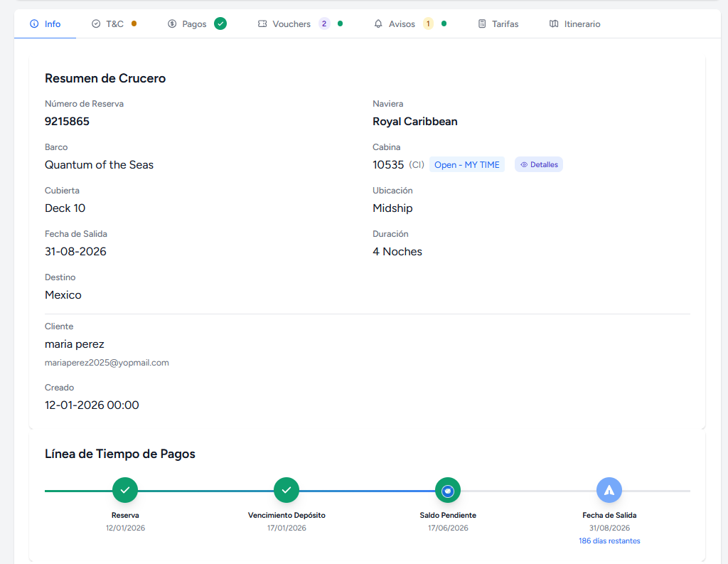The width and height of the screenshot is (728, 564).
Task: Click the Avisos bell icon
Action: coord(378,24)
